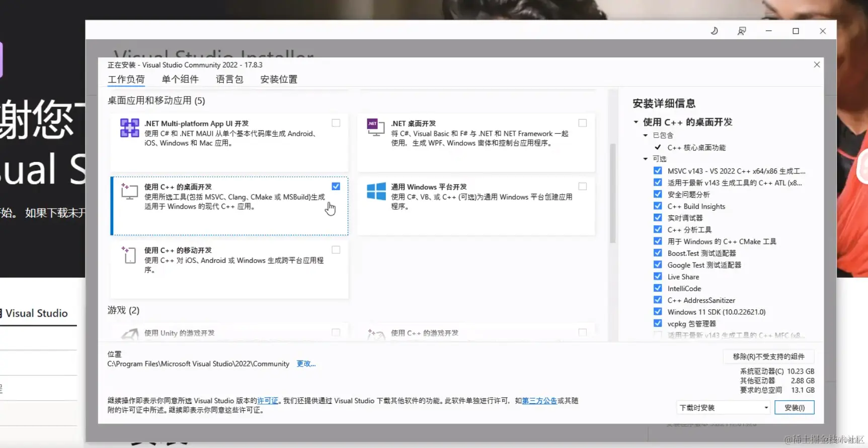Click 移除(R)不受支持的组件 button

click(x=768, y=356)
